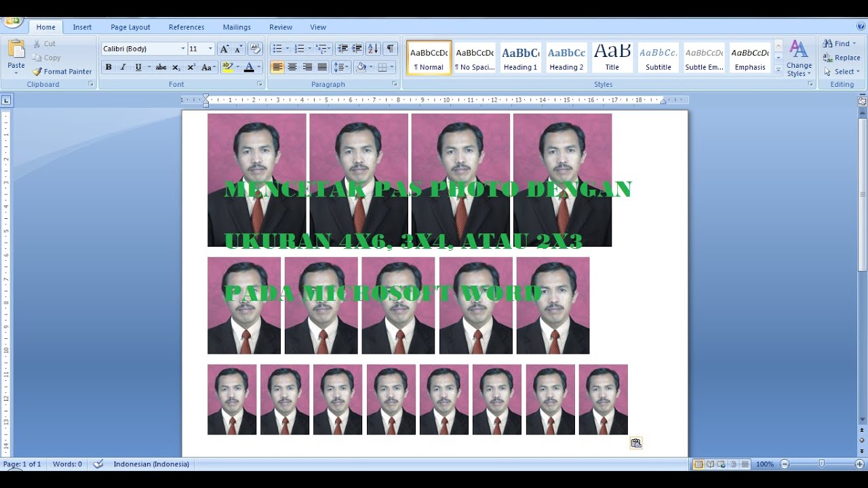Open the Review tab
868x488 pixels.
click(x=281, y=27)
